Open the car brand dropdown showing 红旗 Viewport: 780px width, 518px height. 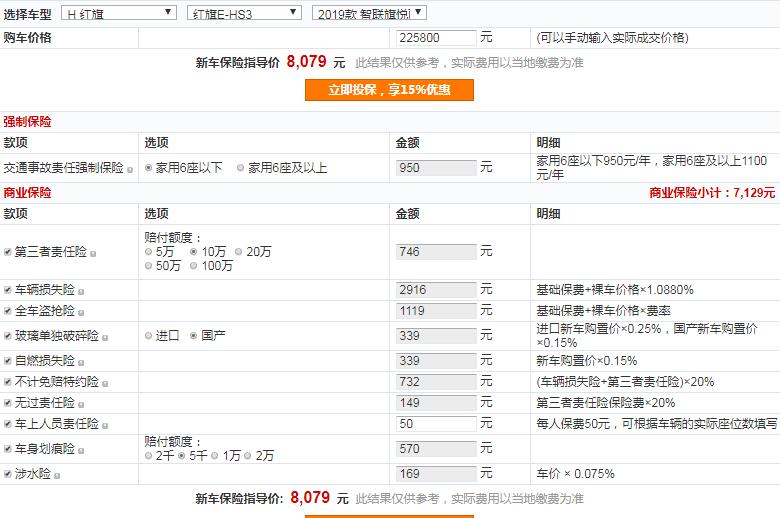tap(118, 13)
